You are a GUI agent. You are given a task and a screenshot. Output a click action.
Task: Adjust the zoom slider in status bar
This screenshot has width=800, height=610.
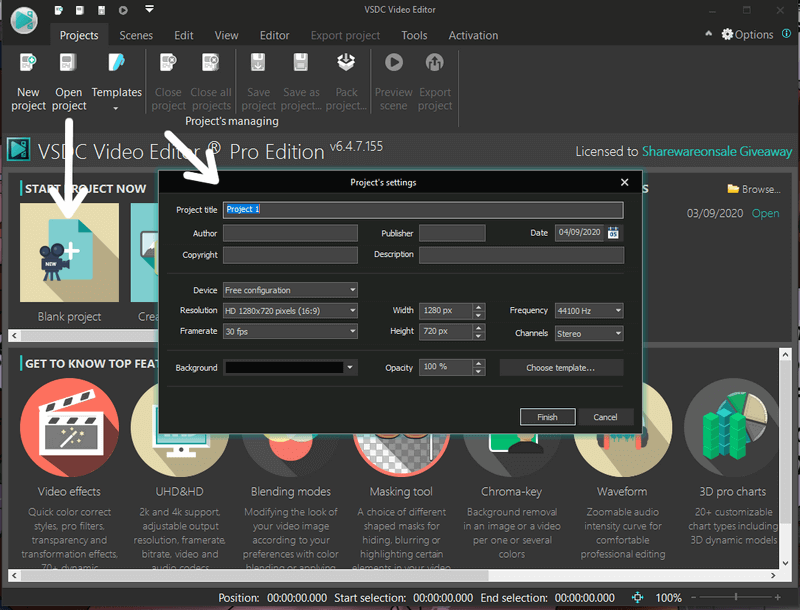(735, 597)
